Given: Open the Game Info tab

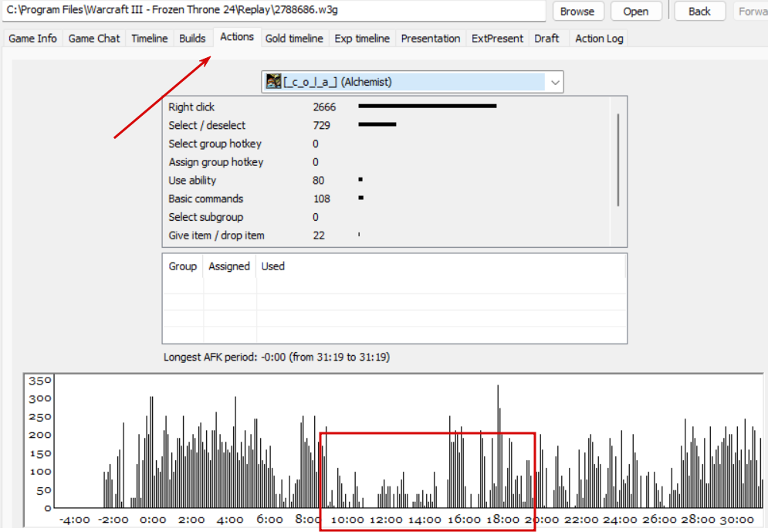Looking at the screenshot, I should [x=32, y=38].
